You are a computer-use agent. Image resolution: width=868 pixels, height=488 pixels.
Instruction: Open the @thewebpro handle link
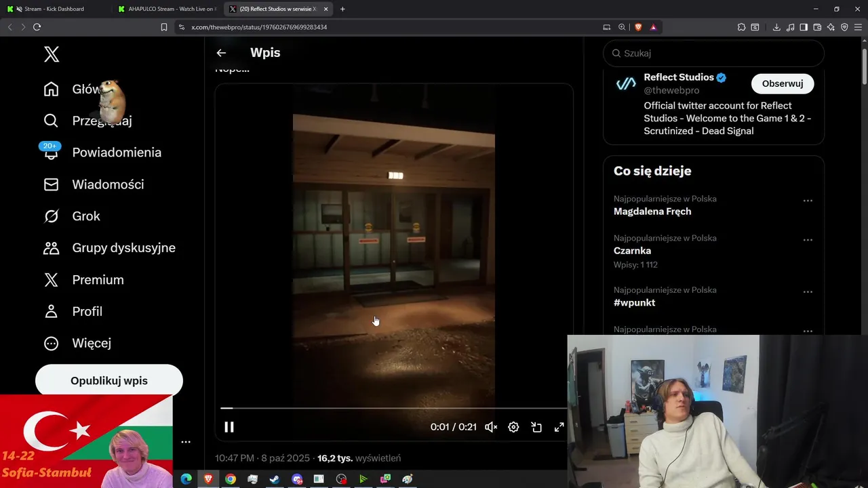671,90
